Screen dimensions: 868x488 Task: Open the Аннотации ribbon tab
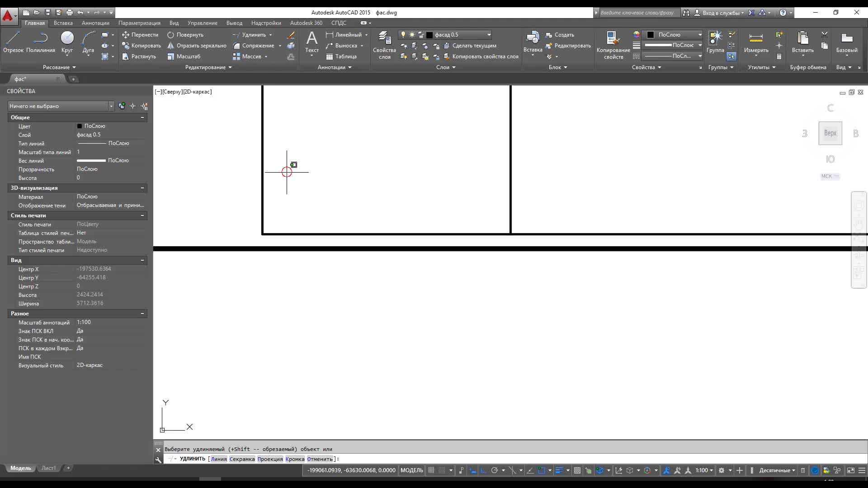(x=95, y=23)
